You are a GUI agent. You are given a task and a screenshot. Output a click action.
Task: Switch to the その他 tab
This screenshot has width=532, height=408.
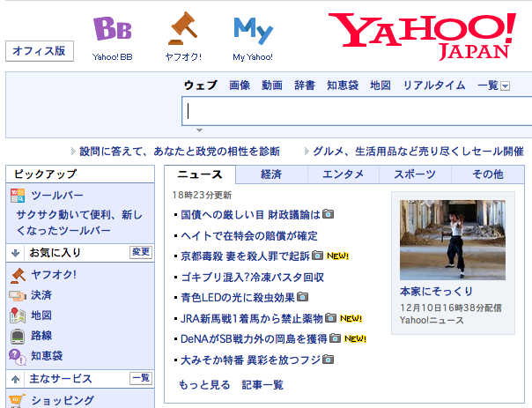pos(488,174)
